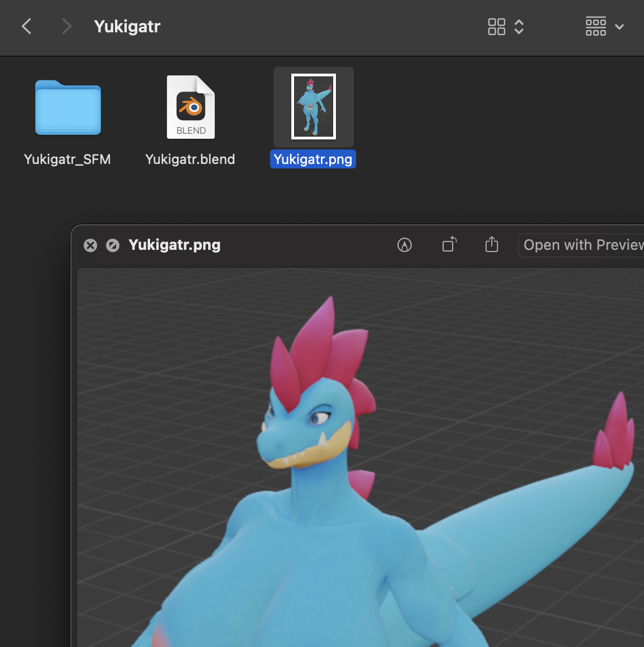Share Yukigatr.png from Quick Look
644x647 pixels.
[492, 244]
